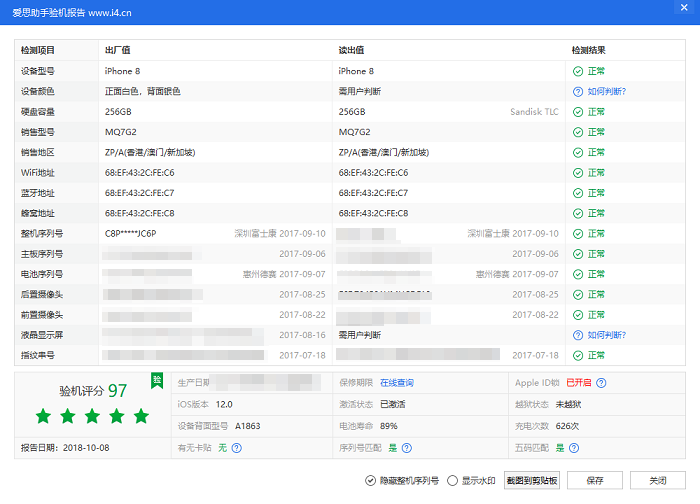Image resolution: width=700 pixels, height=504 pixels.
Task: Click factory region ZP/A(香港/澳门/新加坡)
Action: 150,153
